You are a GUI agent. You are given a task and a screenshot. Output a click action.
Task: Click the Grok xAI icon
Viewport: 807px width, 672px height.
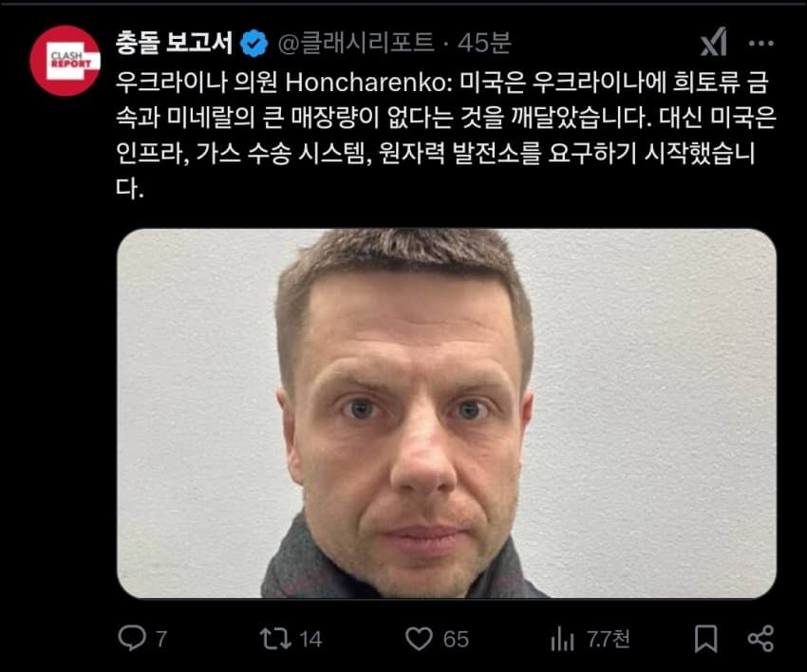tap(714, 43)
